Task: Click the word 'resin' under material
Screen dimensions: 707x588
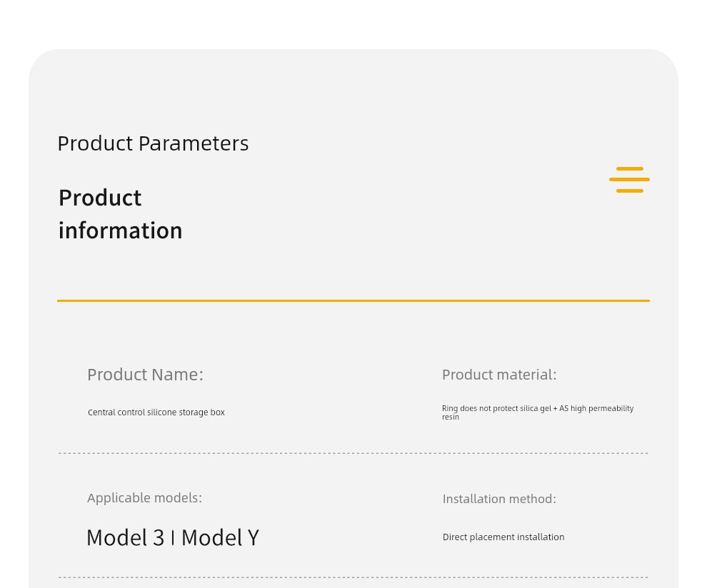Action: pyautogui.click(x=451, y=417)
